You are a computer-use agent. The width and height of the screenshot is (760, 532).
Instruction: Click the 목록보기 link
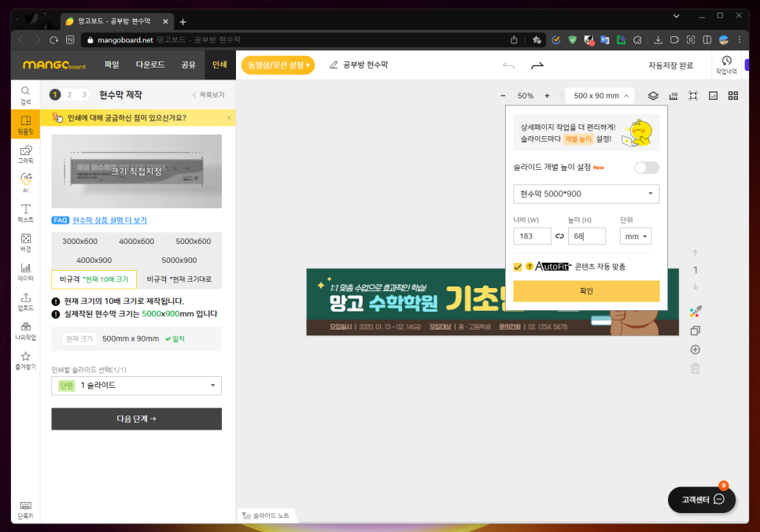coord(208,95)
